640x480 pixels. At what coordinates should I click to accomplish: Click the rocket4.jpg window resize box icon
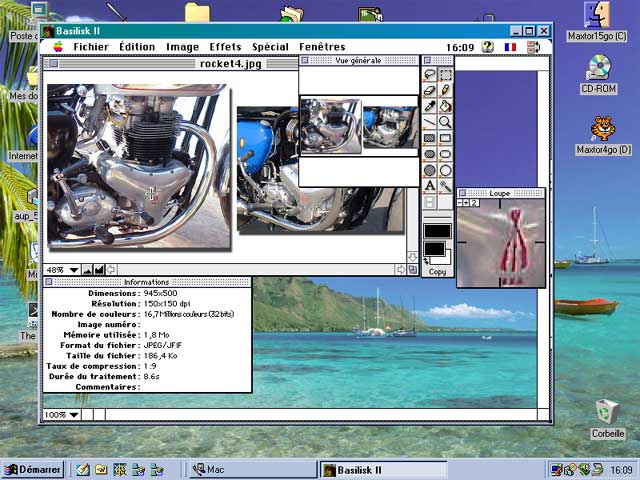[x=413, y=270]
